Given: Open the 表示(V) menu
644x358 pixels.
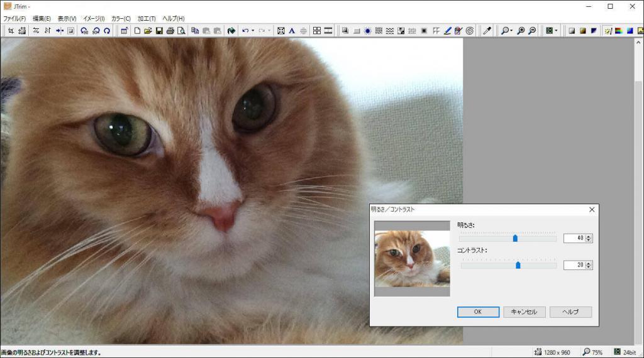Looking at the screenshot, I should coord(67,18).
